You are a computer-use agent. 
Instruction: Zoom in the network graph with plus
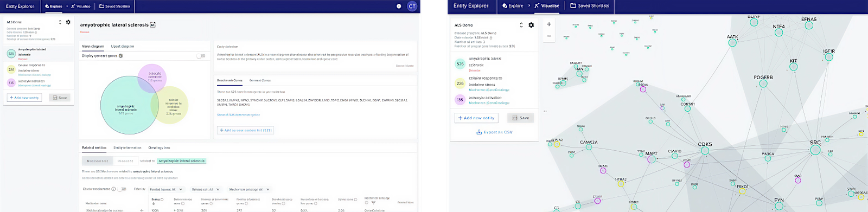click(x=549, y=24)
